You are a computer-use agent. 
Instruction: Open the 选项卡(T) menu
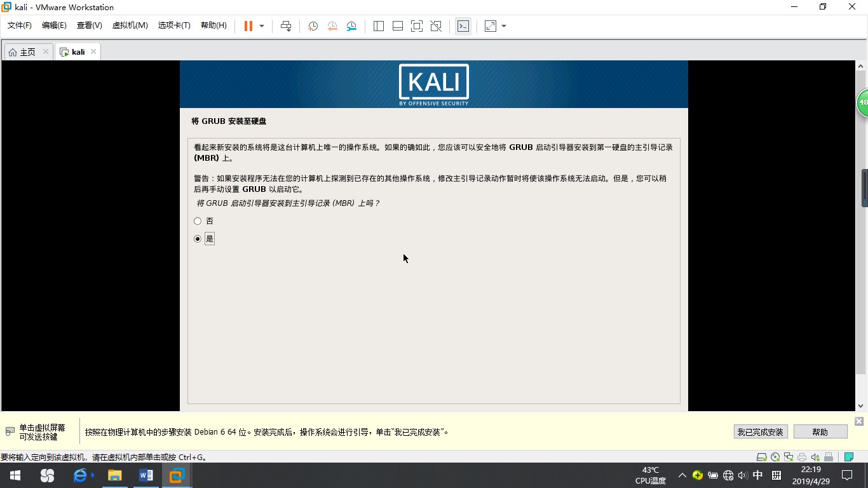pos(174,25)
